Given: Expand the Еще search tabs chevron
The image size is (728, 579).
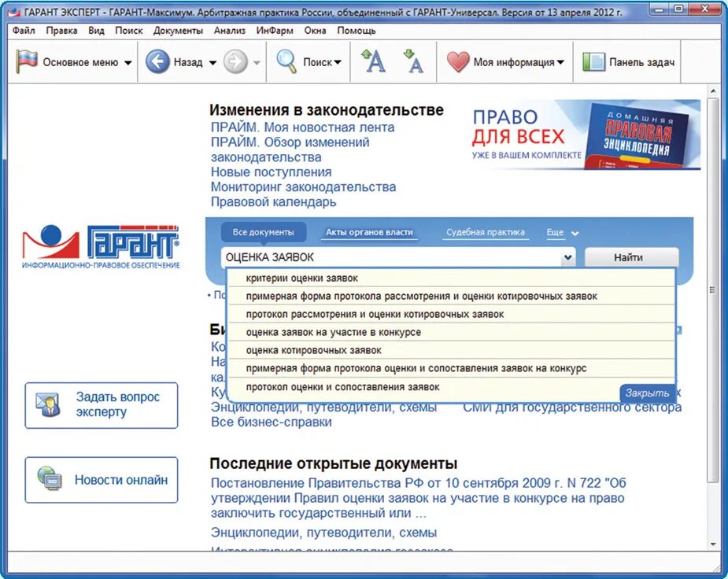Looking at the screenshot, I should [x=575, y=234].
